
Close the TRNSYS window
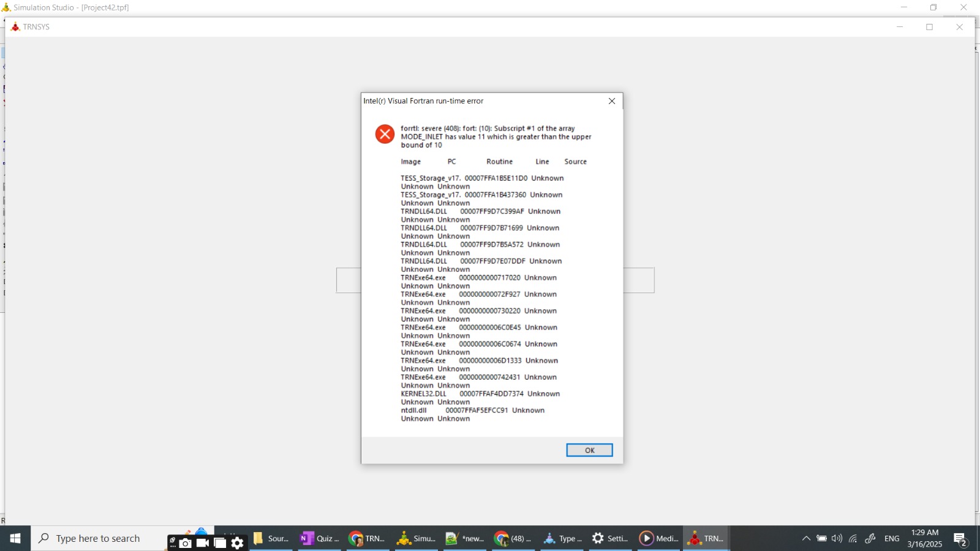click(x=960, y=27)
